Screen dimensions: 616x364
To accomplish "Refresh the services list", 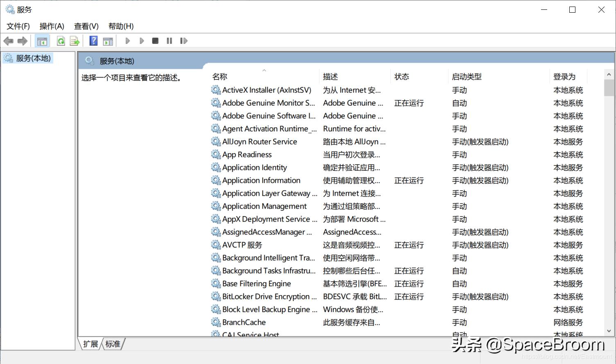I will point(60,41).
